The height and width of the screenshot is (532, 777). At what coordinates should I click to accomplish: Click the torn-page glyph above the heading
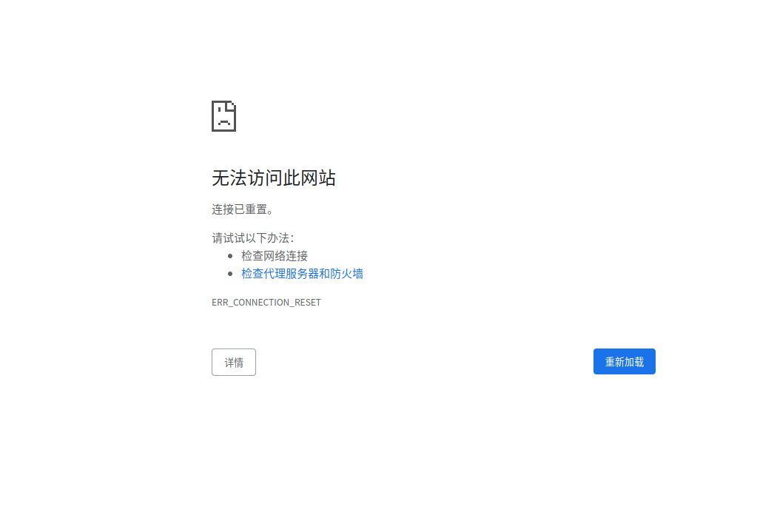click(x=223, y=116)
